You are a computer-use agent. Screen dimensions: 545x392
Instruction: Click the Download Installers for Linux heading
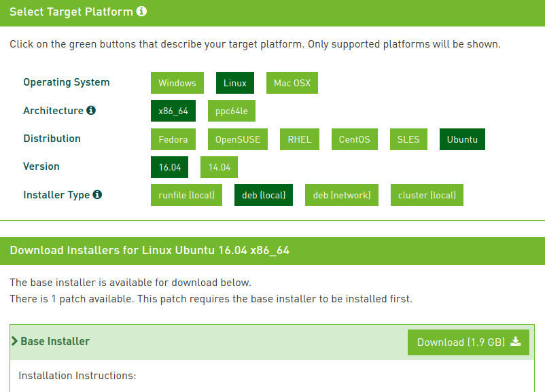(x=150, y=250)
